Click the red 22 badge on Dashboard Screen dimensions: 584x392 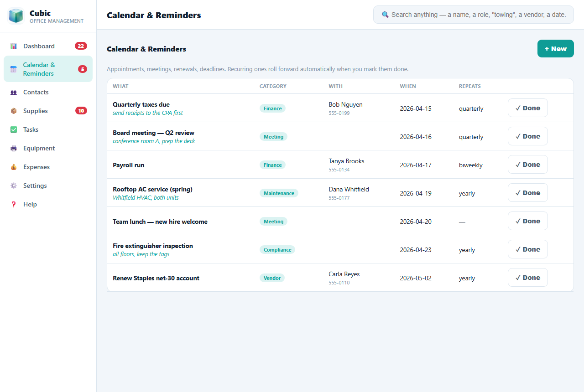click(81, 46)
